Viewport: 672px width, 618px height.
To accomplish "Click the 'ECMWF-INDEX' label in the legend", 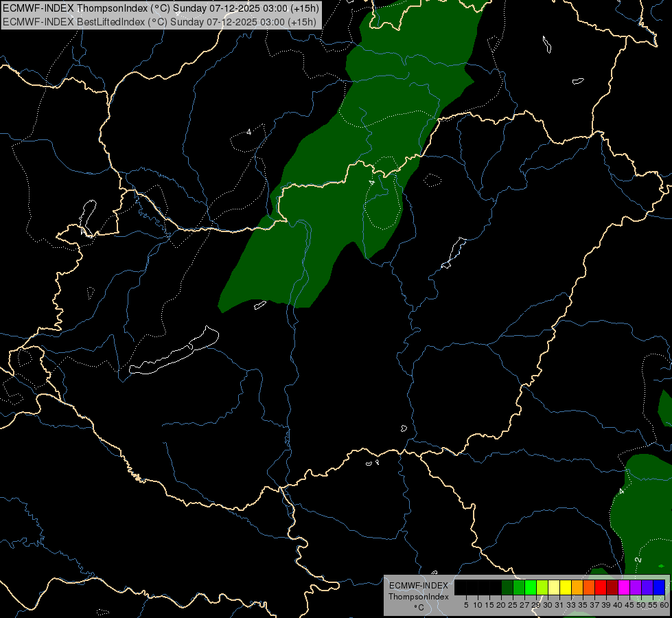I will 419,586.
